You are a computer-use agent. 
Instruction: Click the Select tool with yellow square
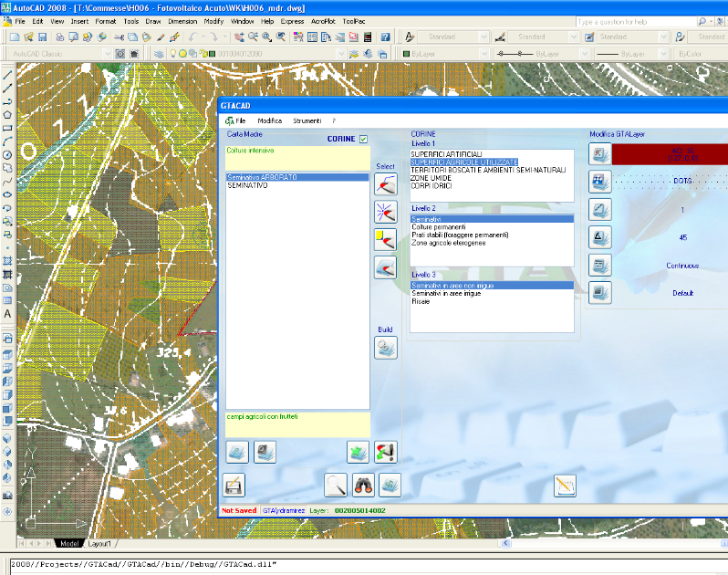(x=385, y=240)
